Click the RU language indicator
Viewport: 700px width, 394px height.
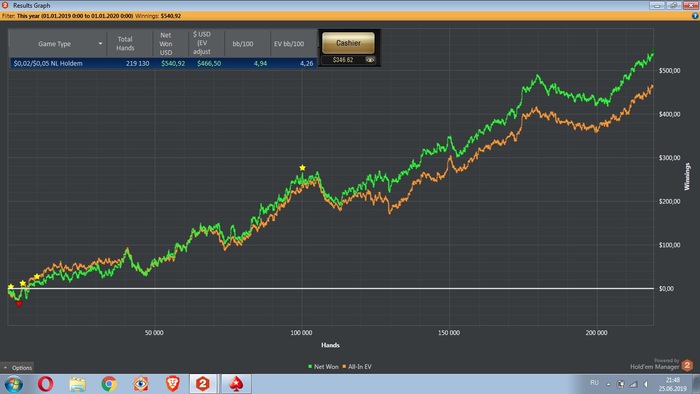pos(594,383)
